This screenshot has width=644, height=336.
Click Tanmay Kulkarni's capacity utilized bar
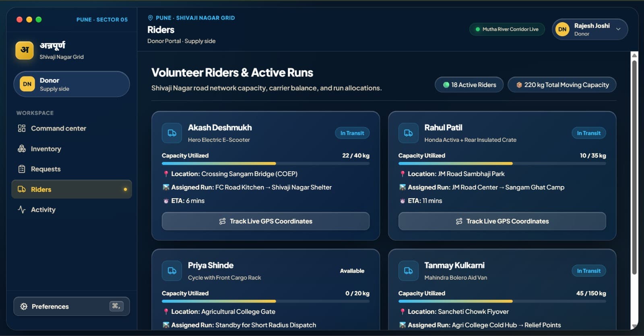[502, 301]
